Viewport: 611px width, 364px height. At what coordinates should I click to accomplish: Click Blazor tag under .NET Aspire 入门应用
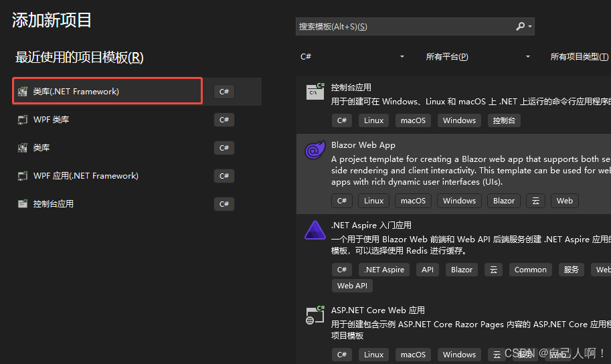(462, 270)
